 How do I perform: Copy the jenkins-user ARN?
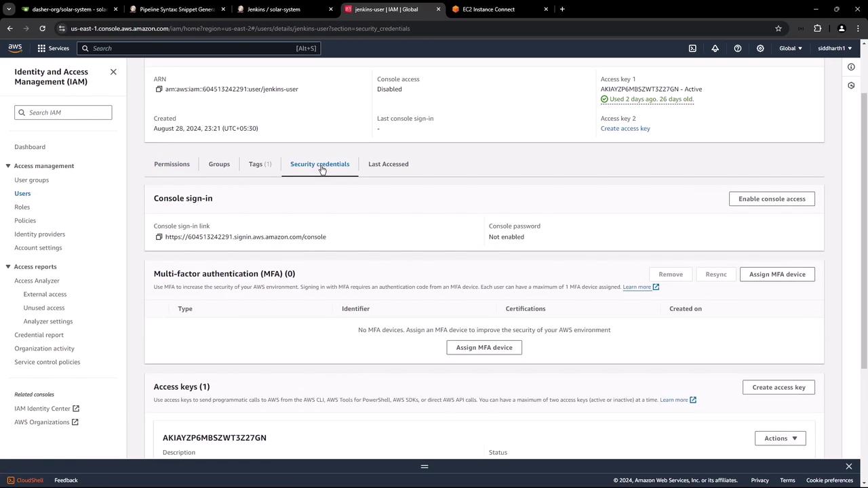click(x=159, y=89)
